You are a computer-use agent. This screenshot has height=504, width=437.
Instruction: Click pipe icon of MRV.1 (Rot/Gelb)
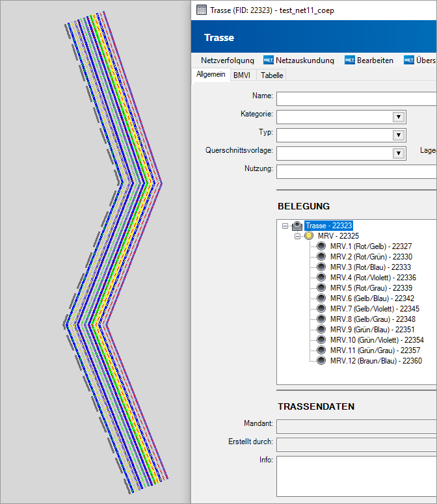[321, 246]
